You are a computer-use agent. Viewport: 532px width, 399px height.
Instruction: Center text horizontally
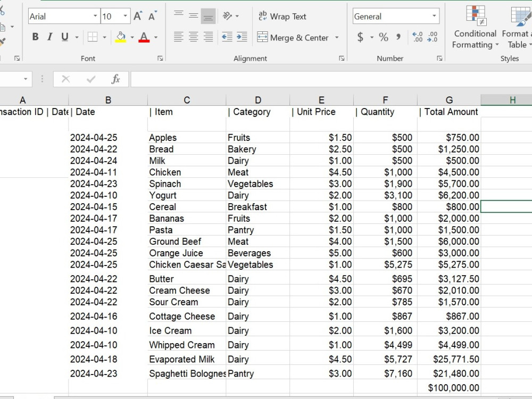[194, 37]
